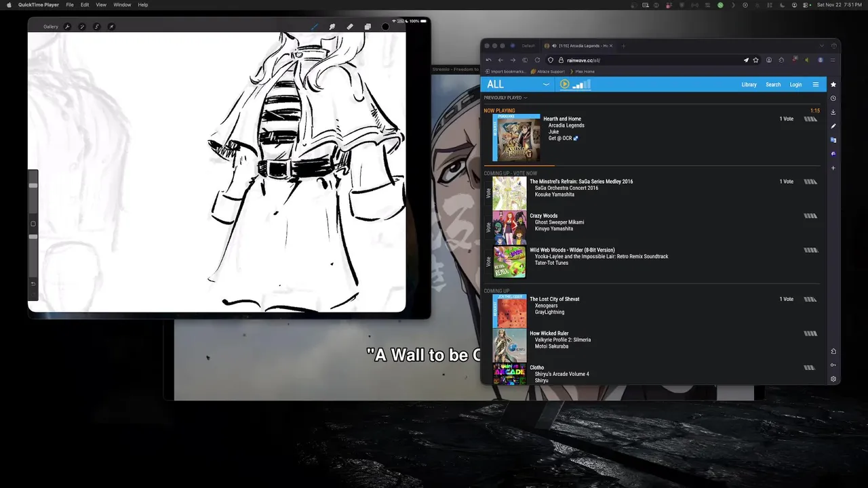Vote for Wild Web Woods
The width and height of the screenshot is (868, 488).
pyautogui.click(x=488, y=262)
